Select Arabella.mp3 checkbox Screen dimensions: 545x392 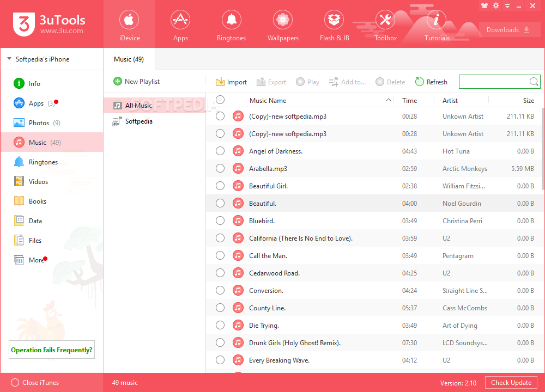(220, 168)
